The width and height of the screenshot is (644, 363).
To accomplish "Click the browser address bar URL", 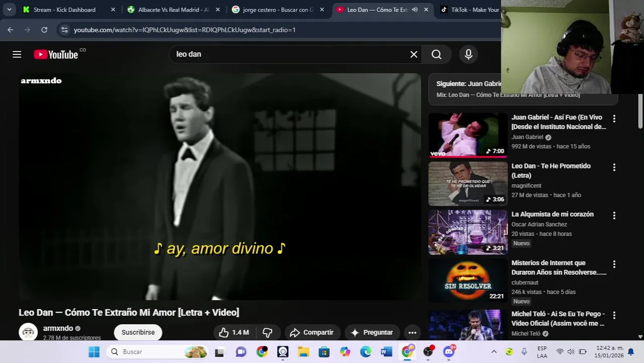I will click(x=184, y=30).
